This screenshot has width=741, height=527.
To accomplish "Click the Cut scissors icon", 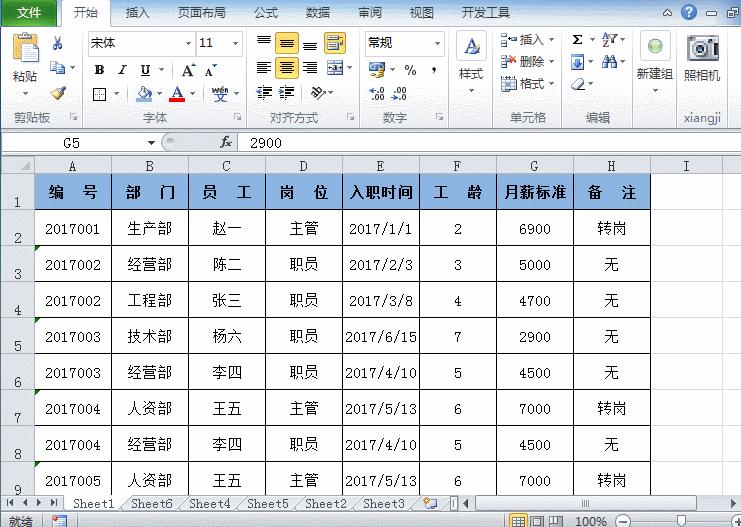I will [x=58, y=43].
